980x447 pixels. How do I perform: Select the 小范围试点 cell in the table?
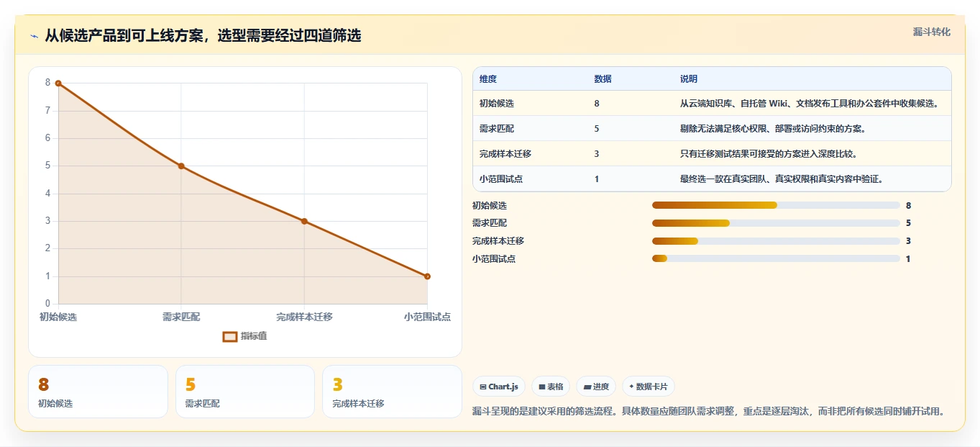coord(501,179)
